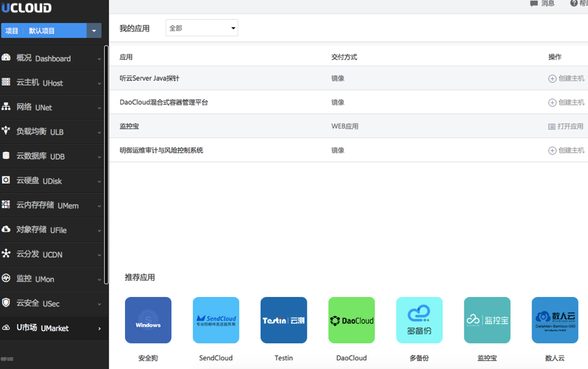Click plus icon for 明御运维审计 row
Viewport: 588px width, 369px height.
(552, 151)
